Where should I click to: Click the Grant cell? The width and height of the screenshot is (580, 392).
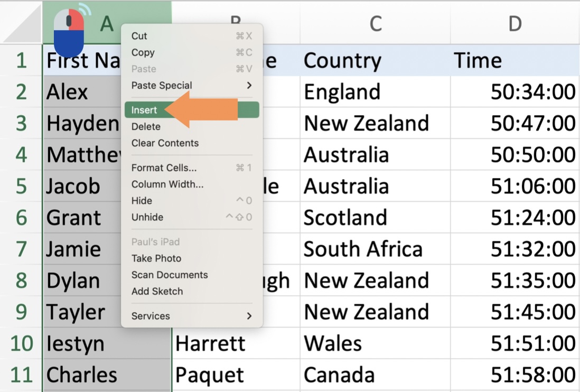click(82, 218)
